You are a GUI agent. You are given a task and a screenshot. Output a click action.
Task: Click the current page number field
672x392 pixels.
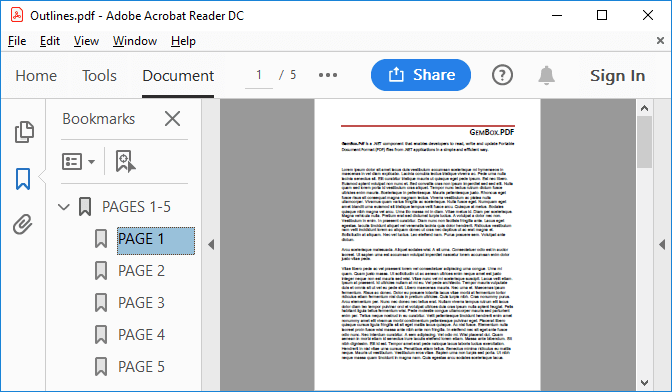(x=259, y=75)
